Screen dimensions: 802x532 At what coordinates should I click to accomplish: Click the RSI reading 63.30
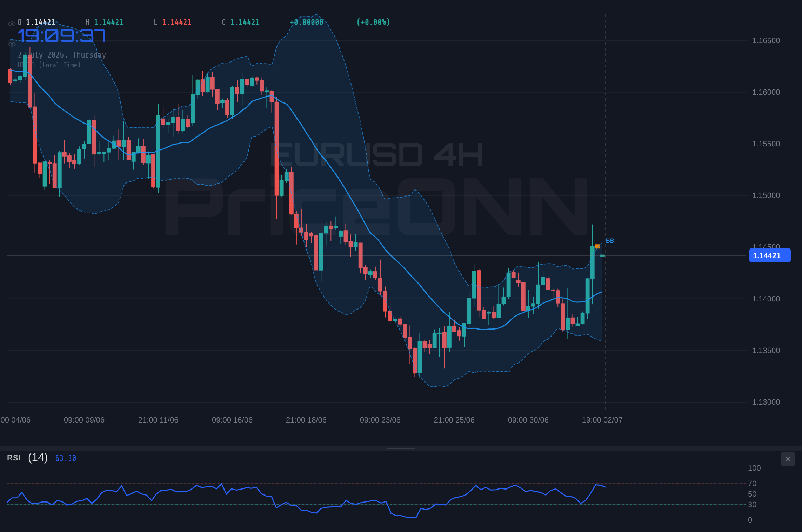[66, 458]
